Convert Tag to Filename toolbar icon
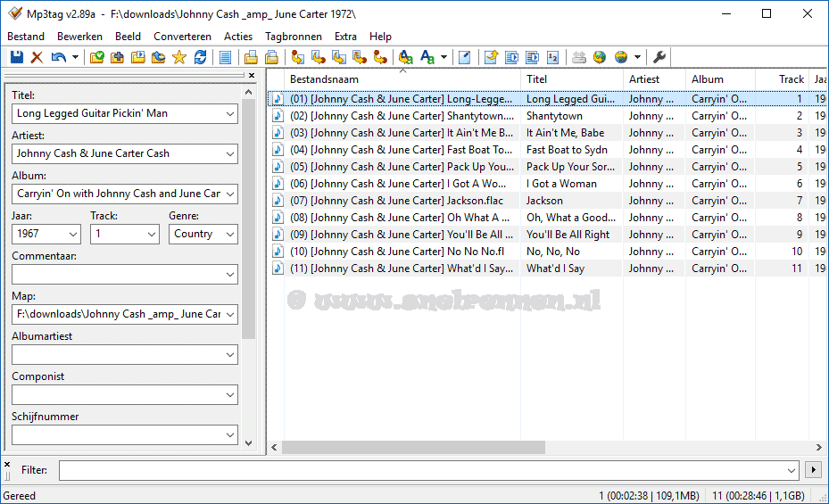The height and width of the screenshot is (504, 829). pos(298,57)
